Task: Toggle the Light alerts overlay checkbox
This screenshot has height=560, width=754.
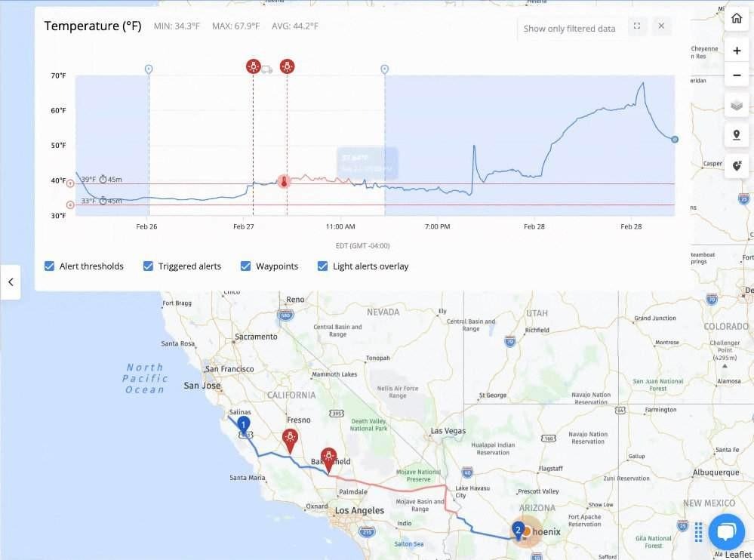Action: coord(322,266)
